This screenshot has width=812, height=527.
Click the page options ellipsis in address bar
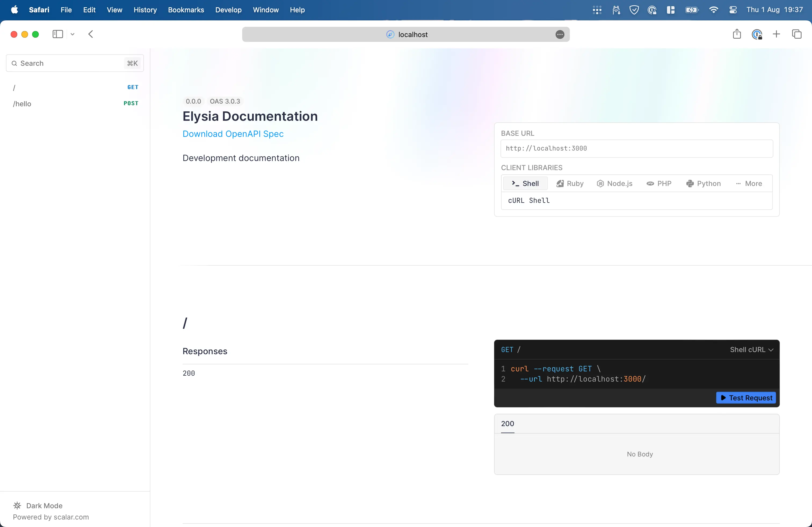560,34
